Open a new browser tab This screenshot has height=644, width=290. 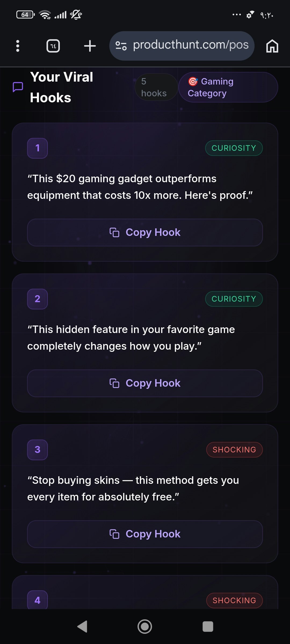(90, 46)
